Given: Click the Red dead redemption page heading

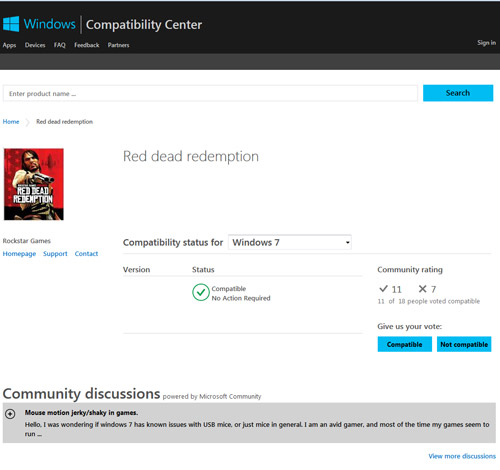Looking at the screenshot, I should [191, 156].
